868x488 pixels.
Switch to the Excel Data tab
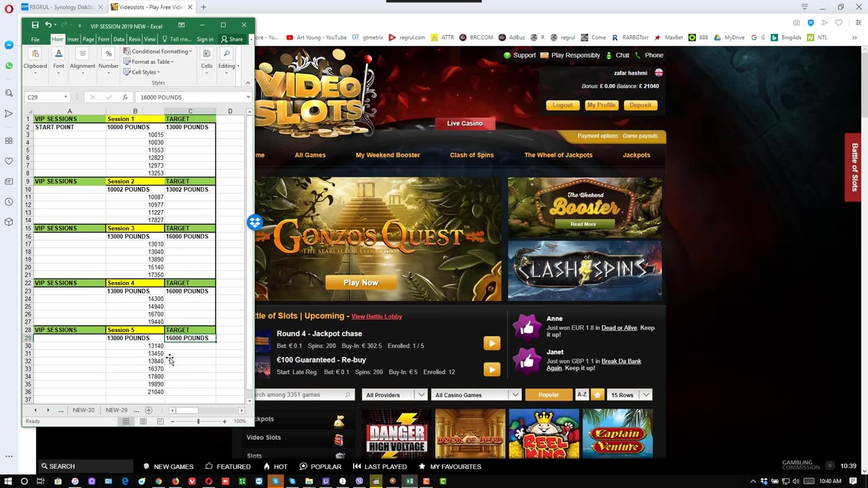click(119, 39)
